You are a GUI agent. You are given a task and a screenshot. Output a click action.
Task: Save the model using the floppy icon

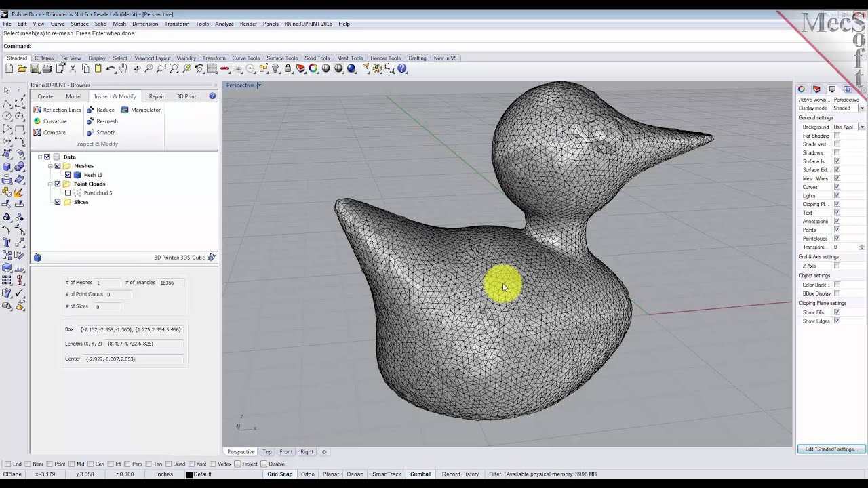coord(34,68)
